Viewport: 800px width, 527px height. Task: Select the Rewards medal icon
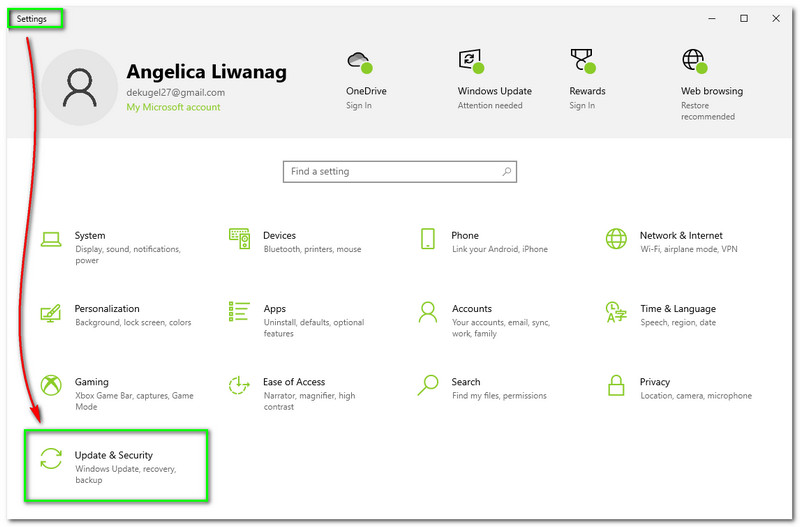pos(583,61)
